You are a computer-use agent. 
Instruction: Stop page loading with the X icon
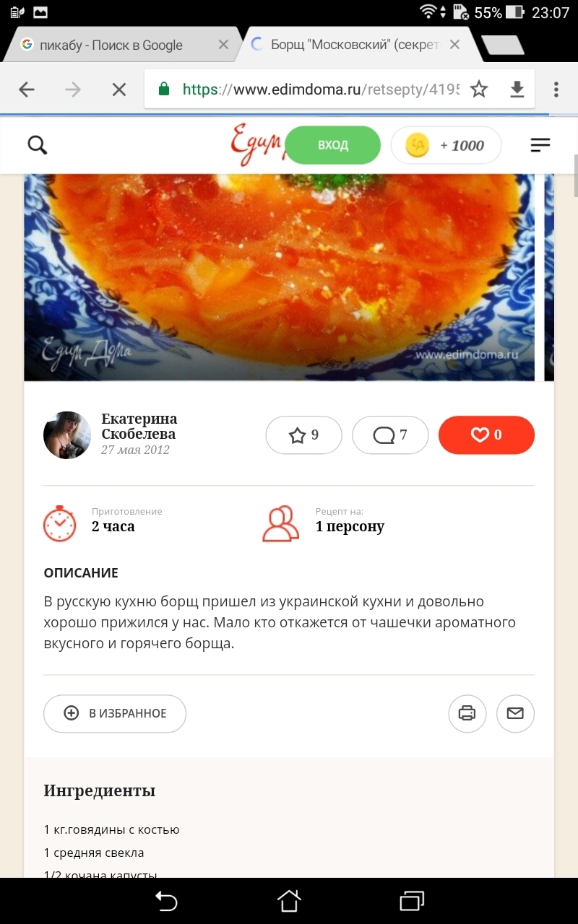click(118, 90)
